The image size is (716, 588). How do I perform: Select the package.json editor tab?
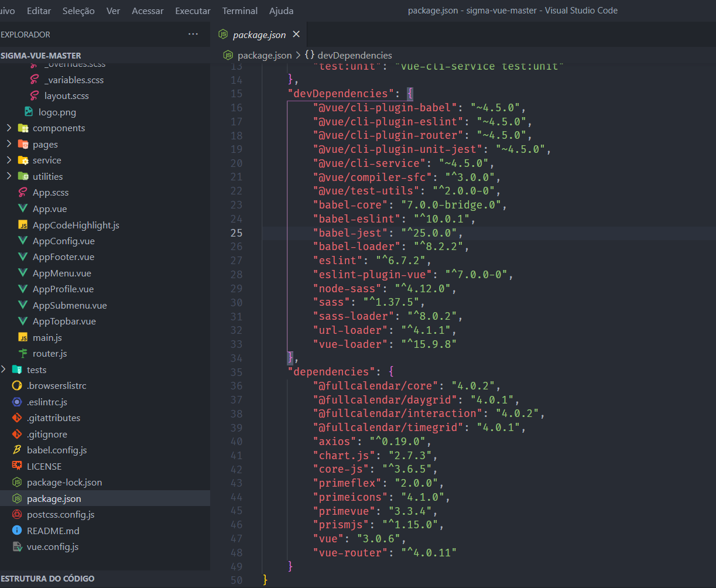(x=259, y=35)
